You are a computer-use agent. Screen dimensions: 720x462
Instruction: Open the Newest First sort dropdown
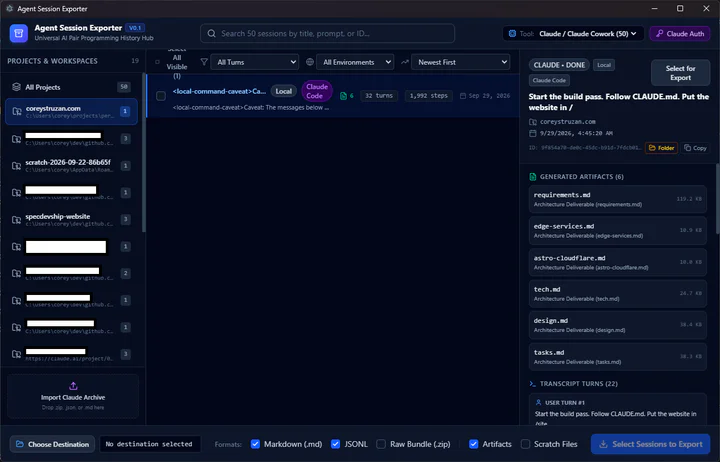point(461,62)
